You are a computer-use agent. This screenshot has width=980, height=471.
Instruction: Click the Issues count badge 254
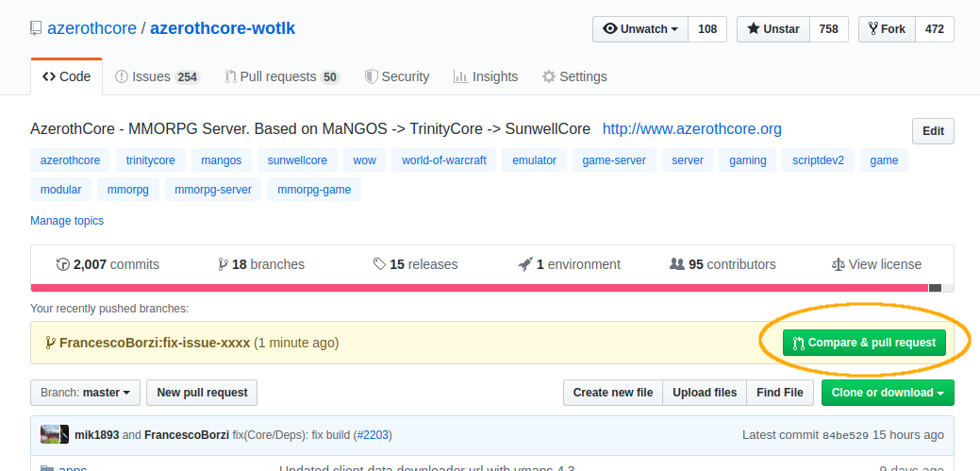(187, 77)
